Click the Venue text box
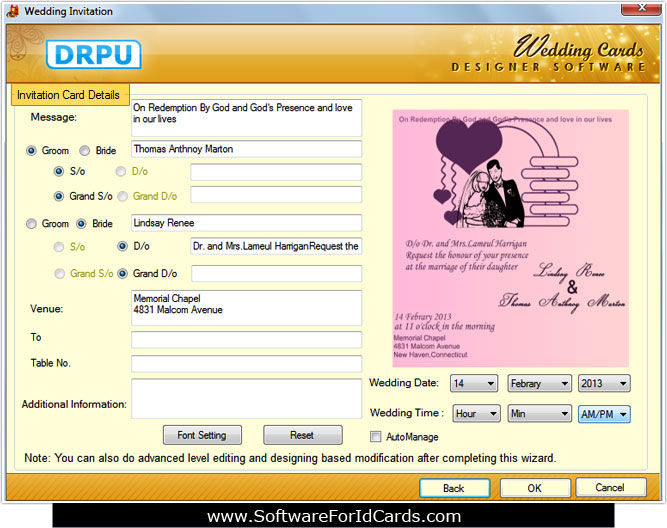 (x=246, y=308)
